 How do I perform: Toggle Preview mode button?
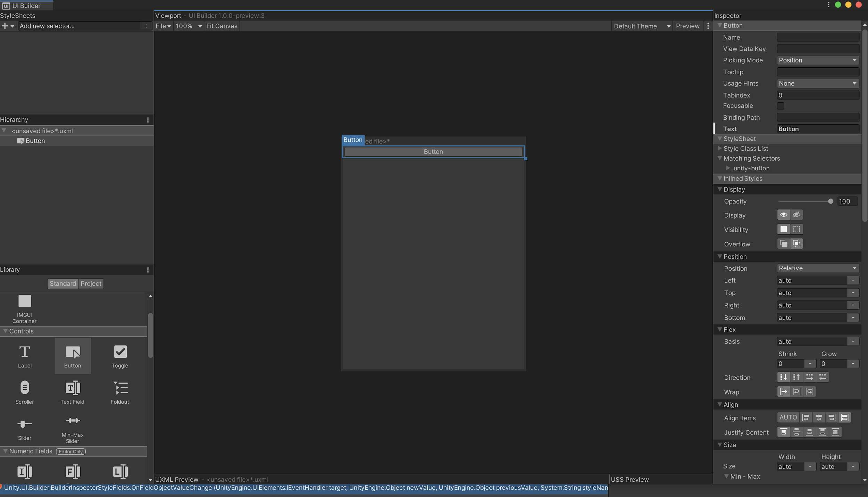[x=687, y=26]
